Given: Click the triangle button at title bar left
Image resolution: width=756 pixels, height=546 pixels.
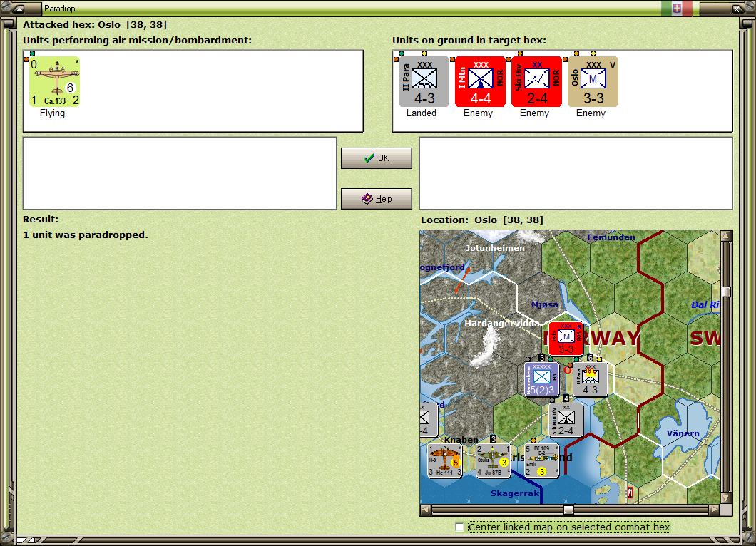Looking at the screenshot, I should point(19,9).
